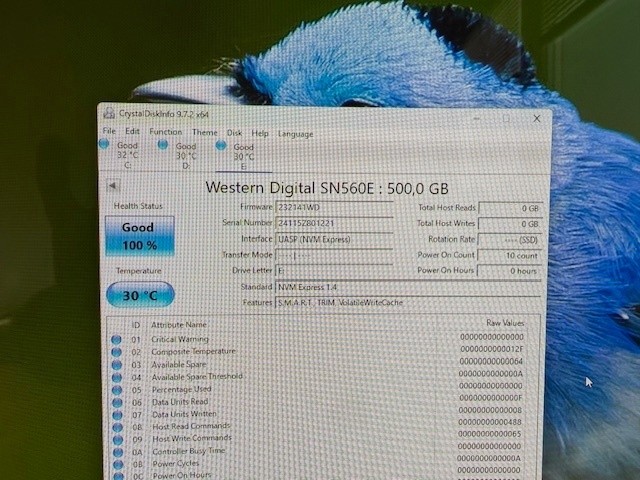The image size is (640, 480).
Task: Click the Percentage Used status circle
Action: coord(117,389)
